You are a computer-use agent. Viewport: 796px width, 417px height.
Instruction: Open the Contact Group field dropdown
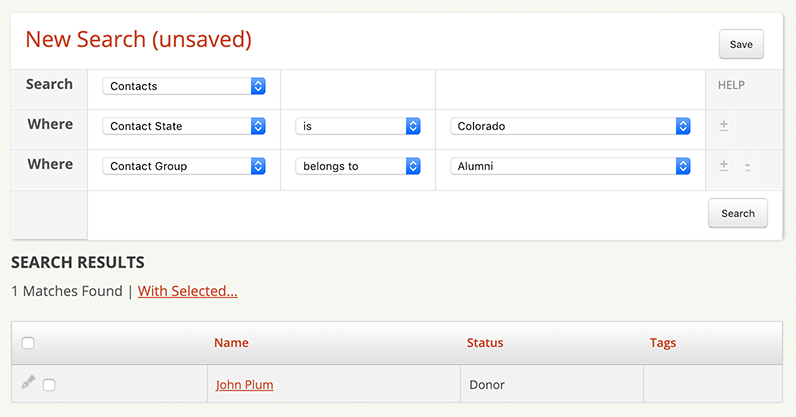184,166
